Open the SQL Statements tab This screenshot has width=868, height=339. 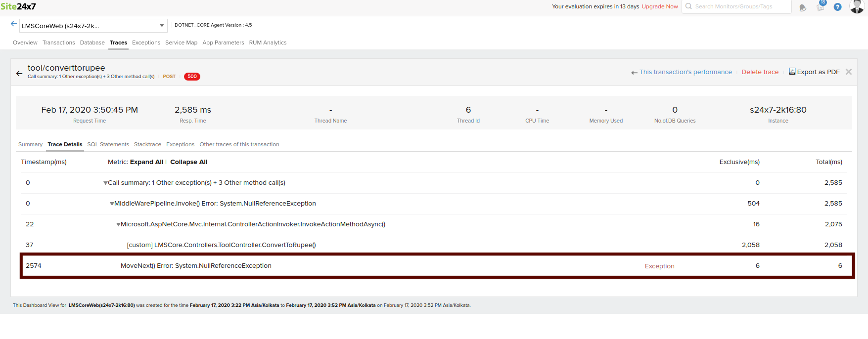coord(108,145)
